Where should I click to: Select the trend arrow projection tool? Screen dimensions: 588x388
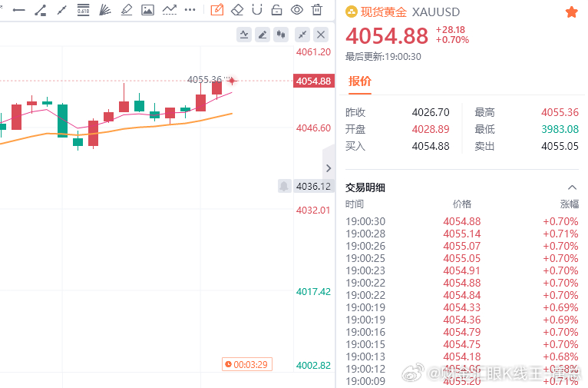[x=170, y=10]
